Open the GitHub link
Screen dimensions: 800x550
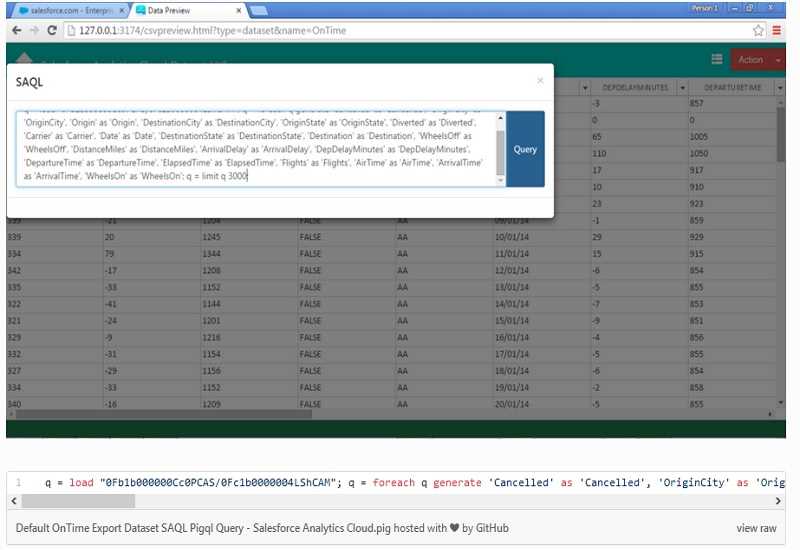(492, 528)
